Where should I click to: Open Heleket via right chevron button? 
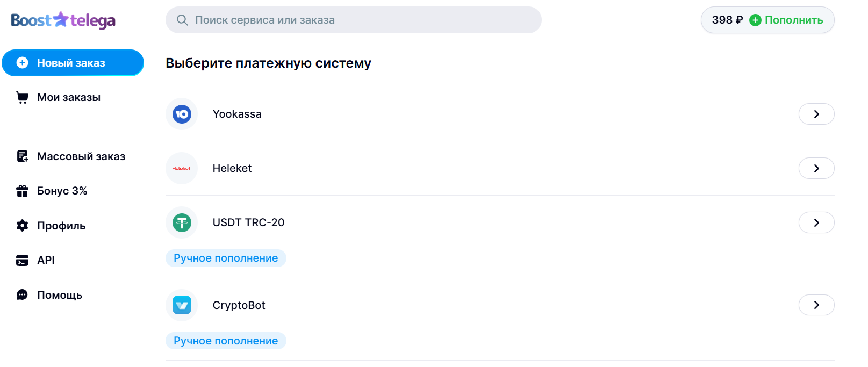tap(816, 168)
